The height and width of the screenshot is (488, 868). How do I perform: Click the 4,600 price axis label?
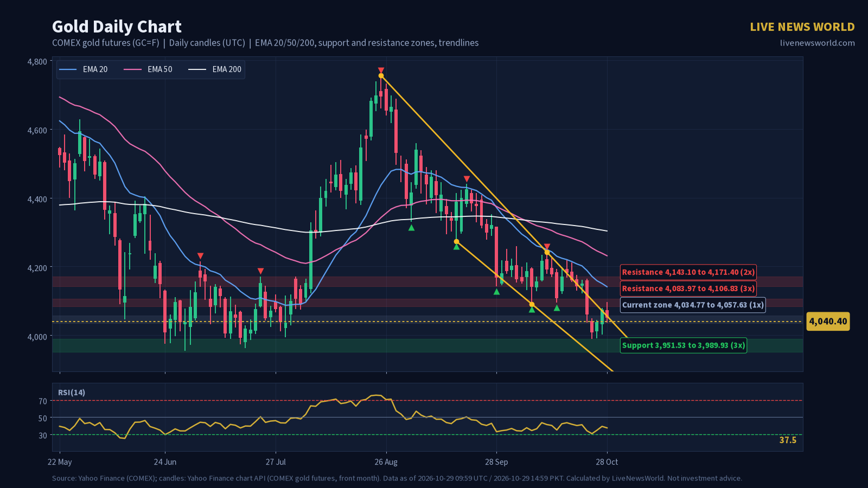coord(37,130)
